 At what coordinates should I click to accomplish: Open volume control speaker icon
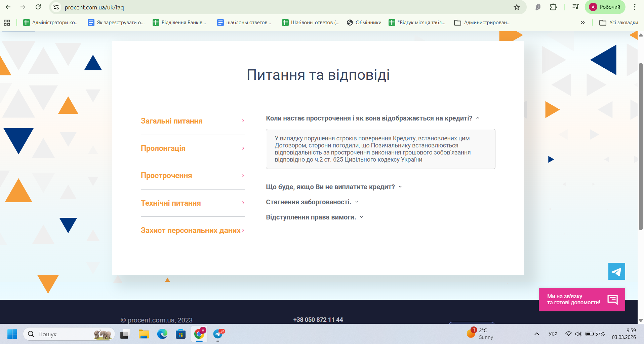click(x=578, y=334)
